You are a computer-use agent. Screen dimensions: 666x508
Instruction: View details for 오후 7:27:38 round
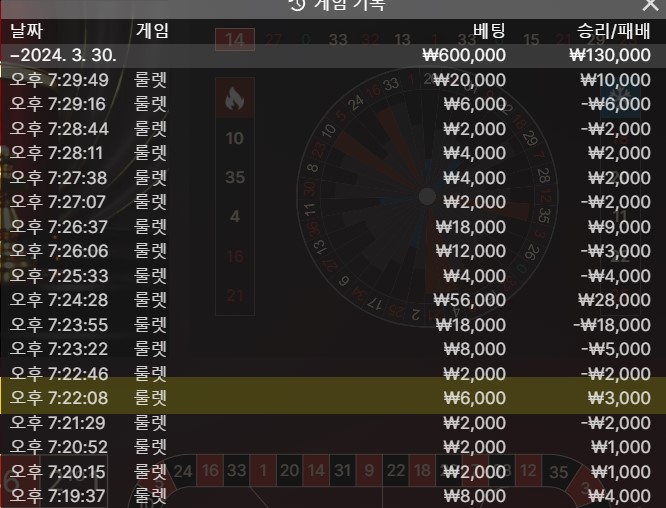pos(333,178)
